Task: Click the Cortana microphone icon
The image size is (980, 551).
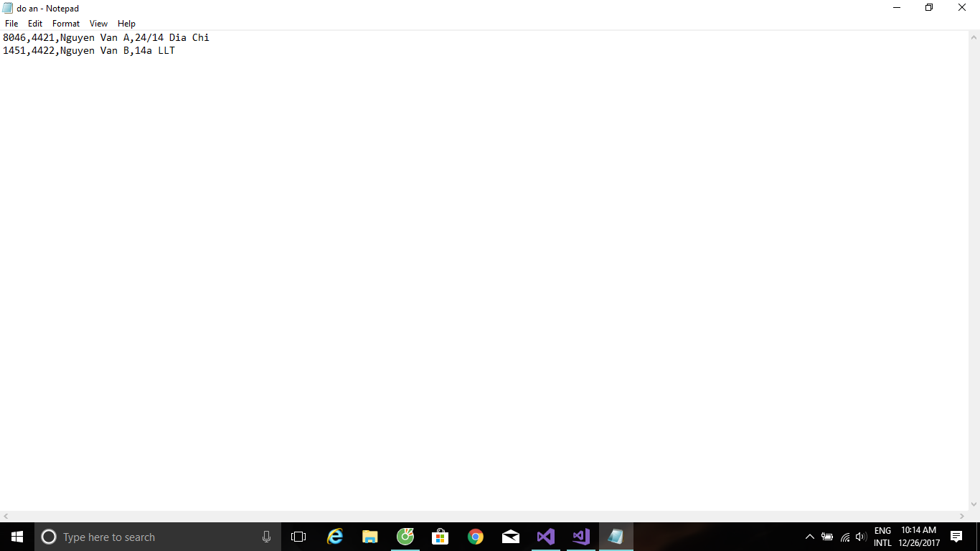Action: 266,537
